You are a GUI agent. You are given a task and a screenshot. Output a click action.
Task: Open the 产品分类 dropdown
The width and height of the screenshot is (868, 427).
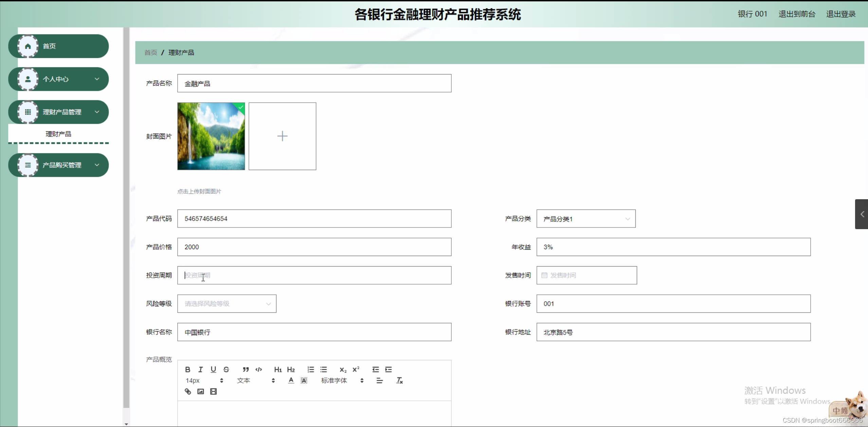(x=586, y=219)
